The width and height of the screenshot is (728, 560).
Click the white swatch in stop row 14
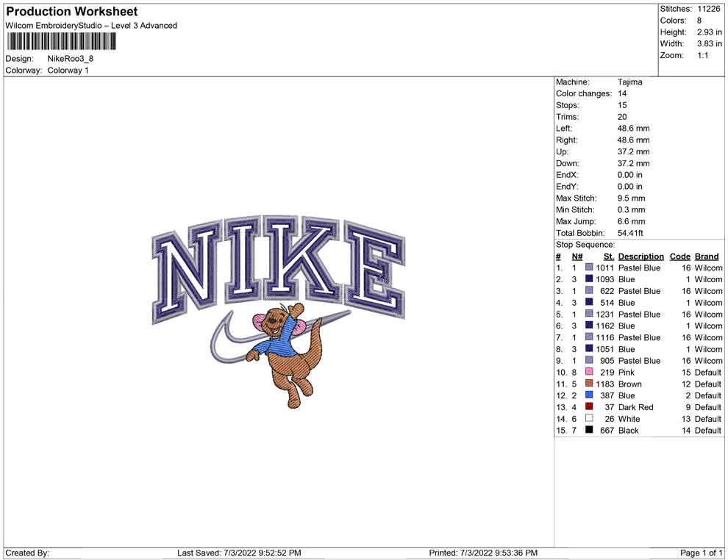(x=589, y=418)
